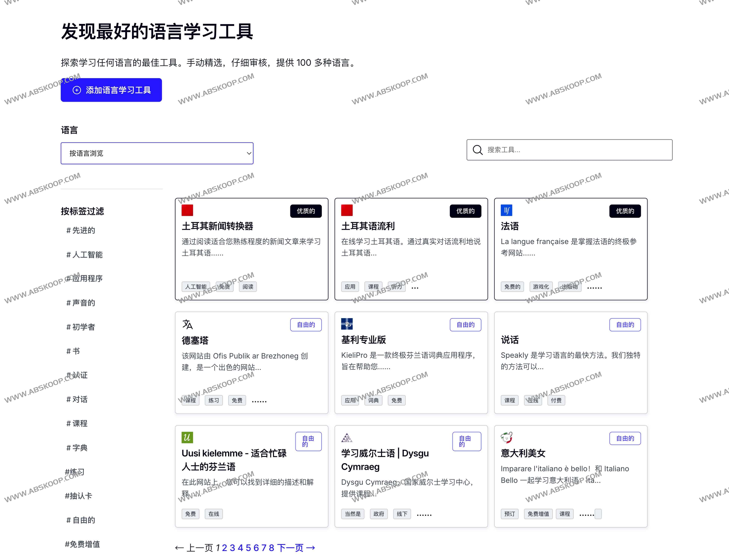Open the 意大利美女 card title
The image size is (729, 560).
523,453
